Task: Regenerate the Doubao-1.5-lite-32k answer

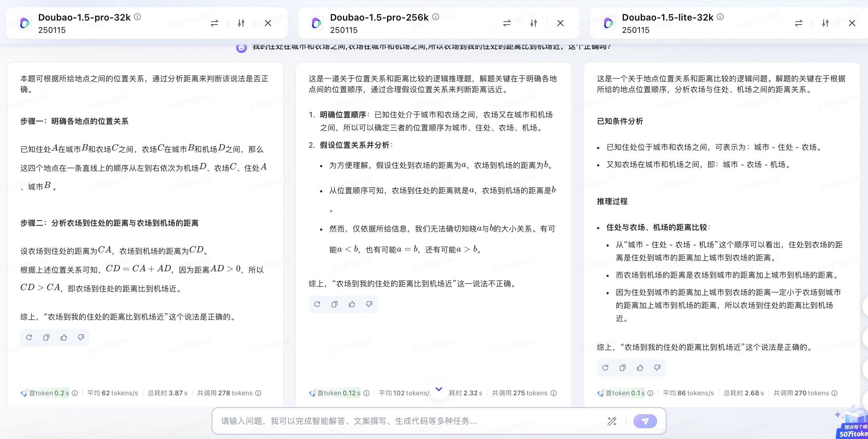Action: coord(606,368)
